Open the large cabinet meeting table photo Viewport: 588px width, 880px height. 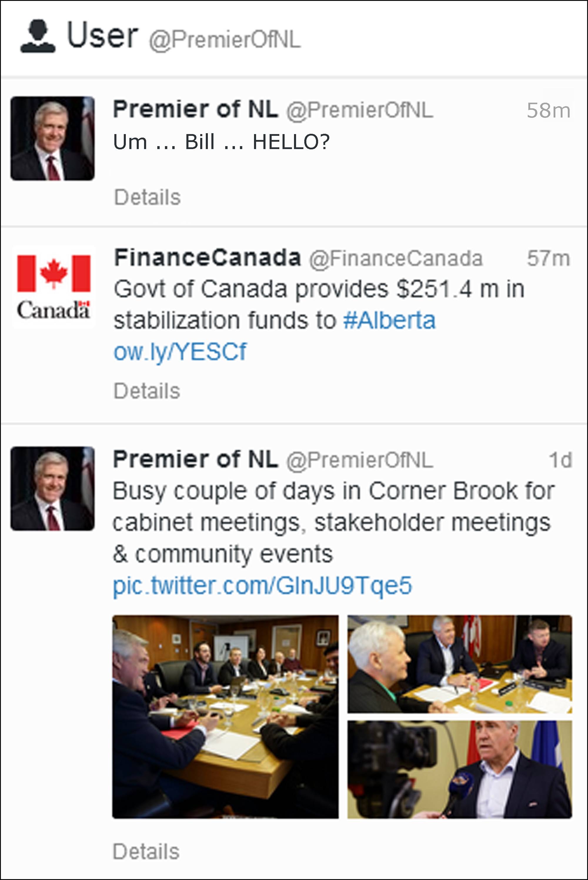click(x=225, y=717)
